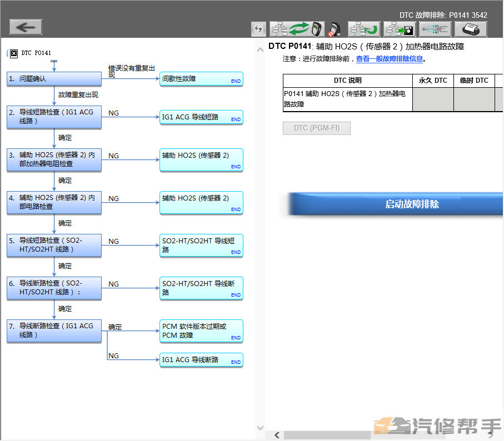Save the flowchart using the floppy icon
This screenshot has height=441, width=504.
[400, 29]
